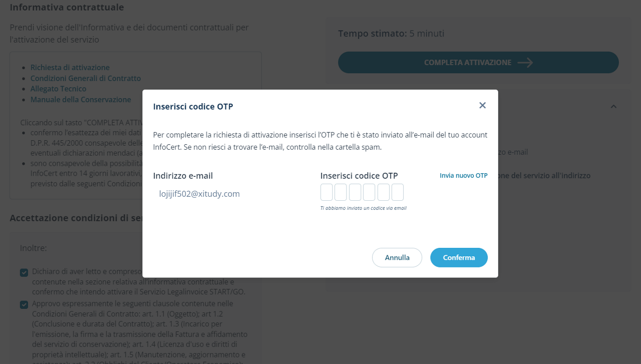The height and width of the screenshot is (364, 641).
Task: Click the arrow icon on COMPLETA ATTIVAZIONE
Action: coord(525,63)
